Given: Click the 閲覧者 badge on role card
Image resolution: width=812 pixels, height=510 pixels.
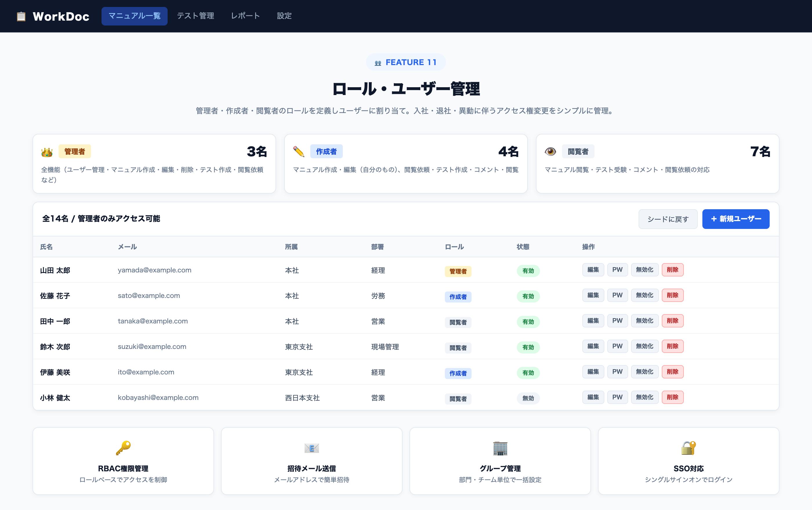Looking at the screenshot, I should [578, 152].
